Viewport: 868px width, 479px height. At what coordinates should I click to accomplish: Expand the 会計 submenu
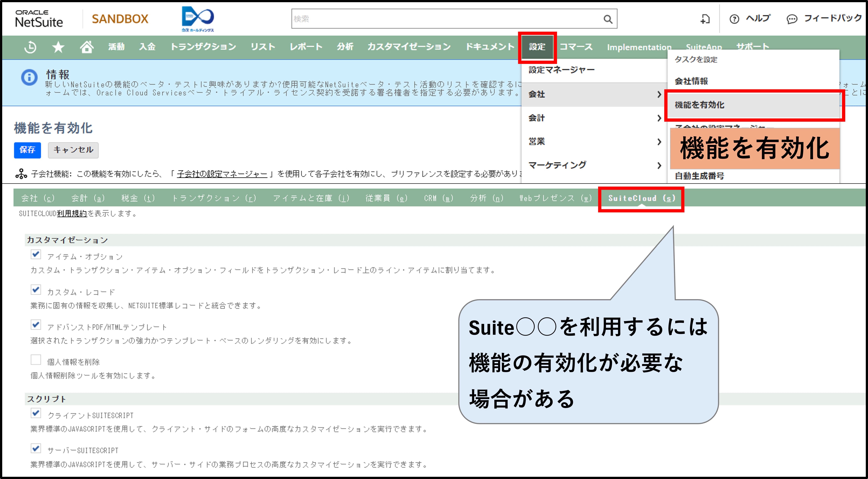594,118
